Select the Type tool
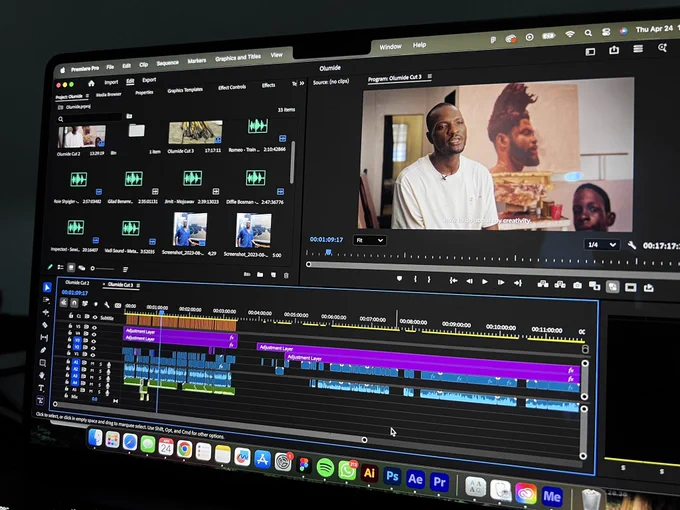 pyautogui.click(x=41, y=388)
